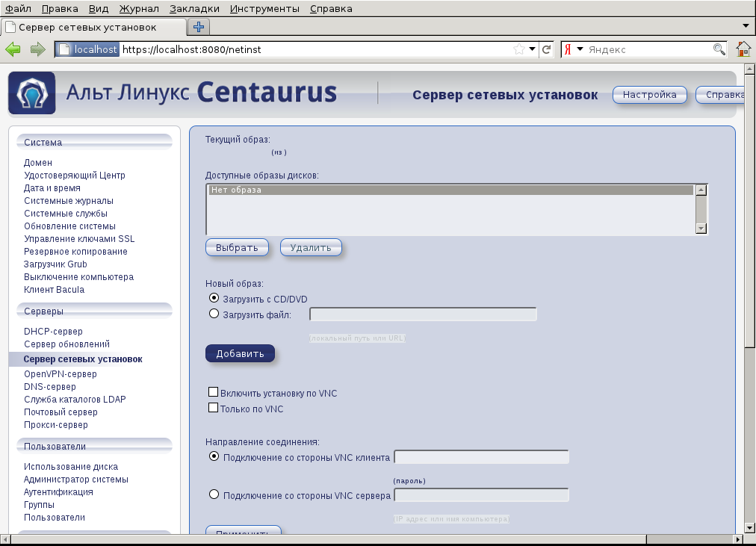756x546 pixels.
Task: Click the Alt Linux Centaurus logo
Action: coord(32,93)
